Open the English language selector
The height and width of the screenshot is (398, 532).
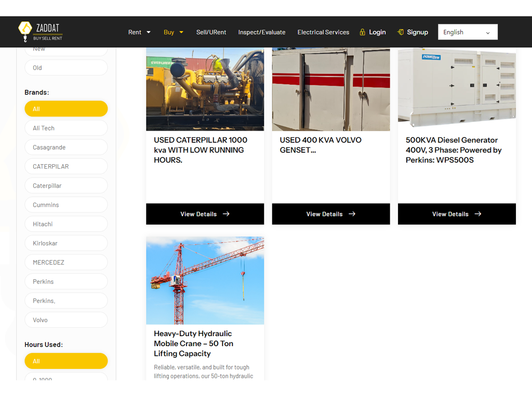(x=468, y=32)
